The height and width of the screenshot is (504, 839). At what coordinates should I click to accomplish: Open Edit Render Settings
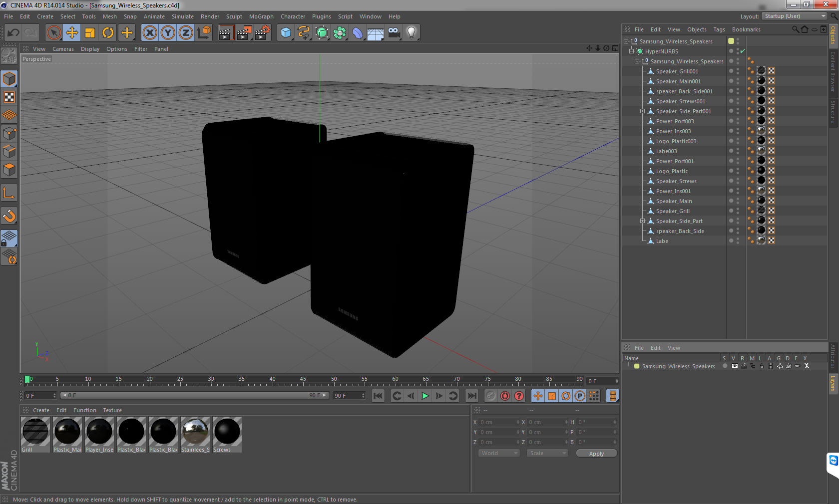(x=263, y=33)
